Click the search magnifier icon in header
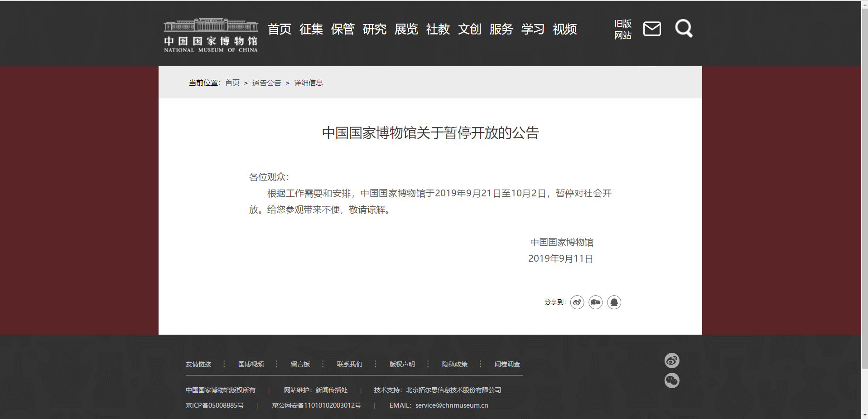The height and width of the screenshot is (419, 868). pos(683,29)
